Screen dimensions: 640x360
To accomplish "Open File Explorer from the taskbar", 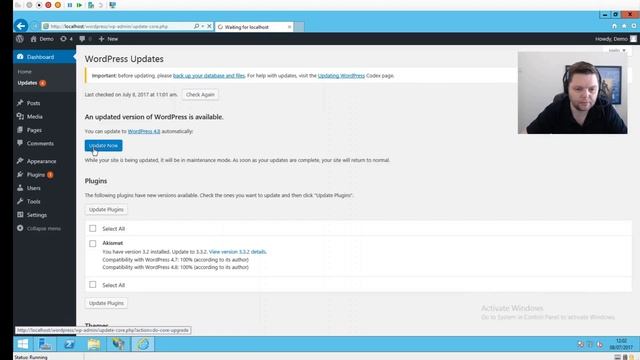I will (x=94, y=344).
